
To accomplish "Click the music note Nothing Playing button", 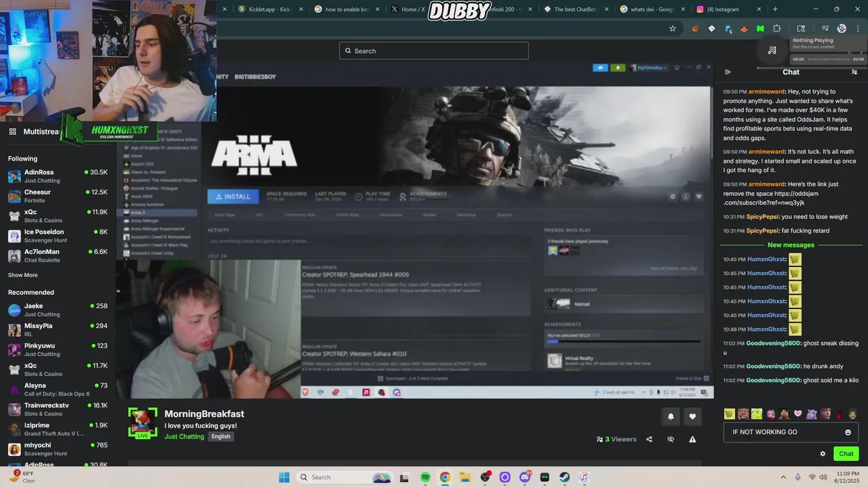I will click(772, 51).
